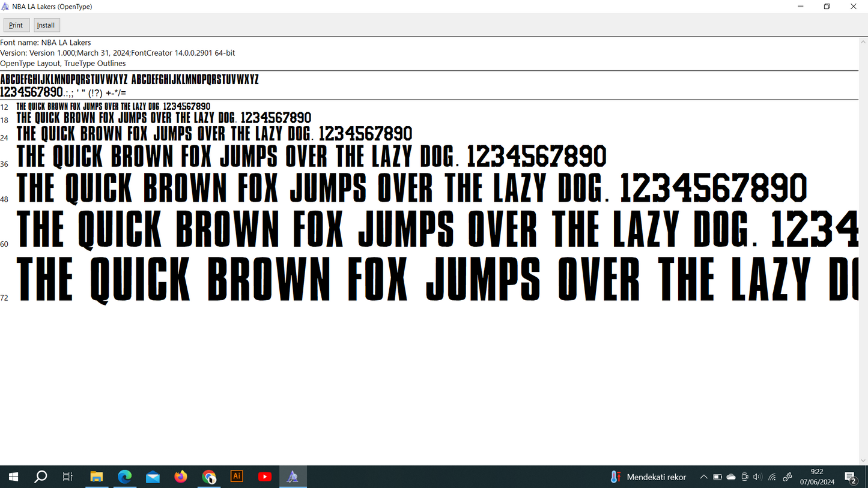Open the Mendekati rekor weather widget

pyautogui.click(x=648, y=477)
